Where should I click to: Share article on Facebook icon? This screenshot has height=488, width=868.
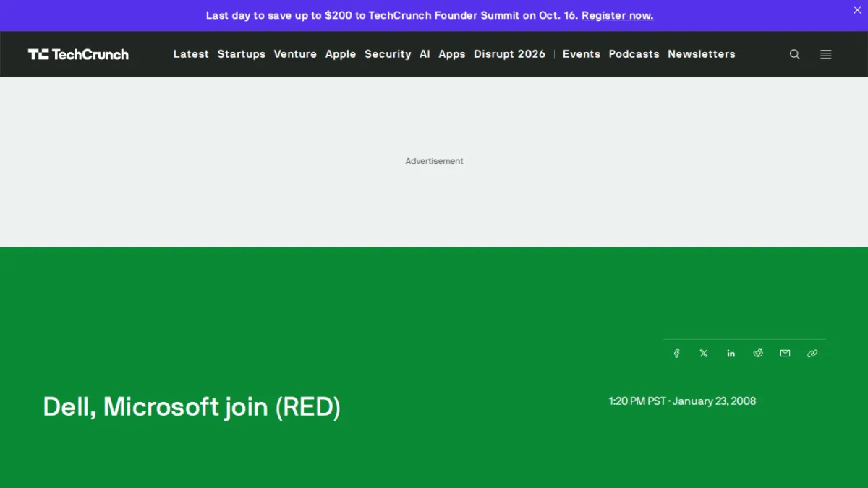676,354
